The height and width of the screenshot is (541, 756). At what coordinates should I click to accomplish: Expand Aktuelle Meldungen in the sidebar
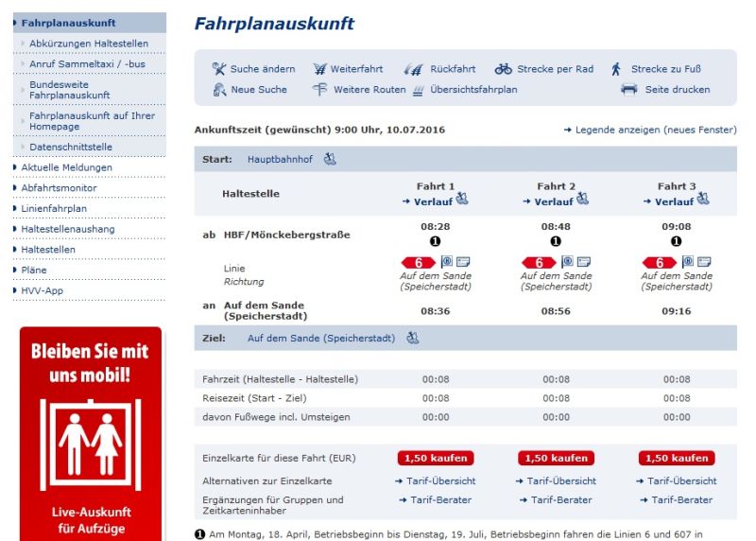tap(66, 167)
